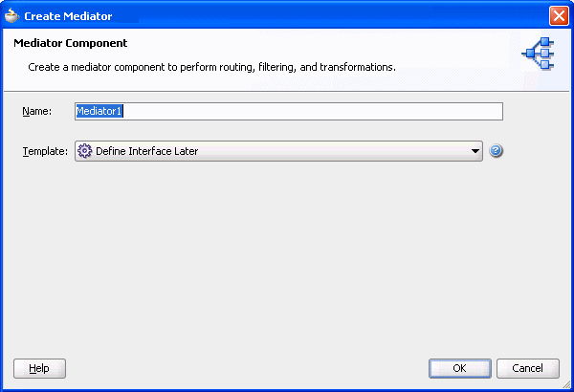Click the mediator routing icon in header

[538, 54]
